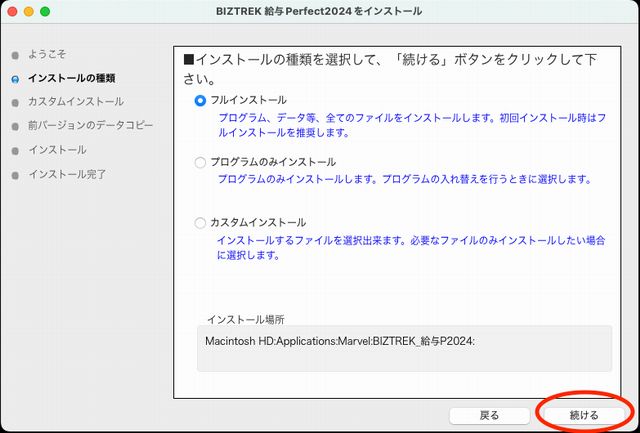Click the カスタムインストール step in sidebar
The width and height of the screenshot is (640, 433).
point(76,102)
